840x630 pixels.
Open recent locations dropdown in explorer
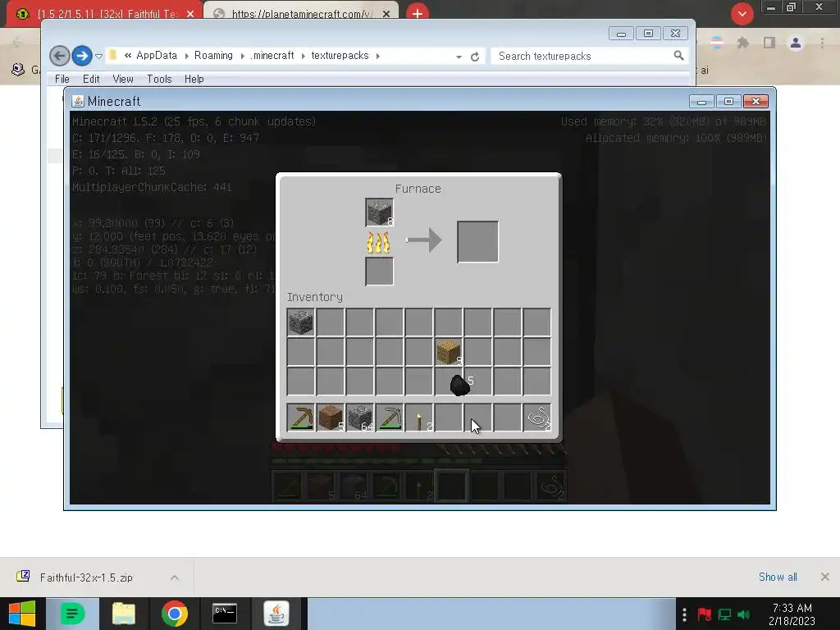pos(98,57)
